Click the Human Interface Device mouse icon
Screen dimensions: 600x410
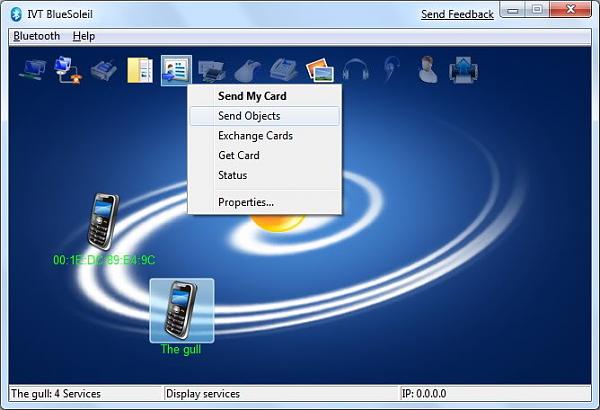[x=248, y=71]
